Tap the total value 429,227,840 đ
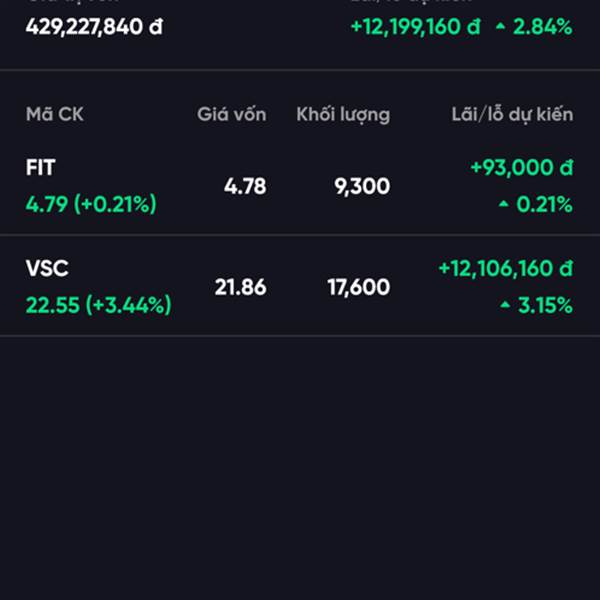 tap(94, 27)
